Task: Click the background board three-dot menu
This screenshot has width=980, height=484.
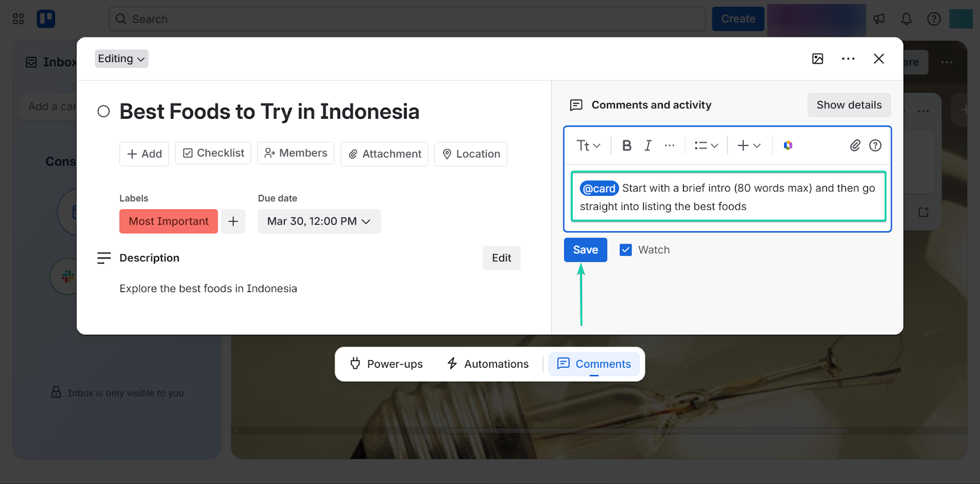Action: coord(947,62)
